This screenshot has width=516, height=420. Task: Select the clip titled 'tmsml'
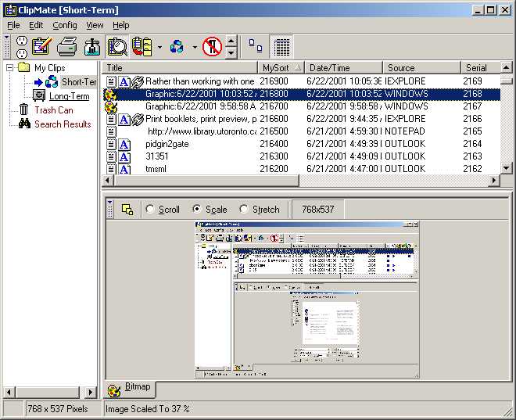pos(156,169)
